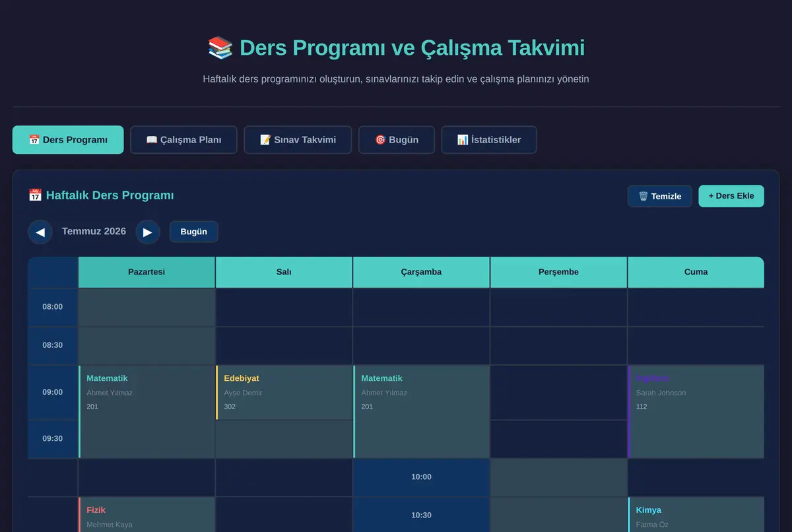Go to previous month with left arrow
This screenshot has width=792, height=532.
click(40, 232)
